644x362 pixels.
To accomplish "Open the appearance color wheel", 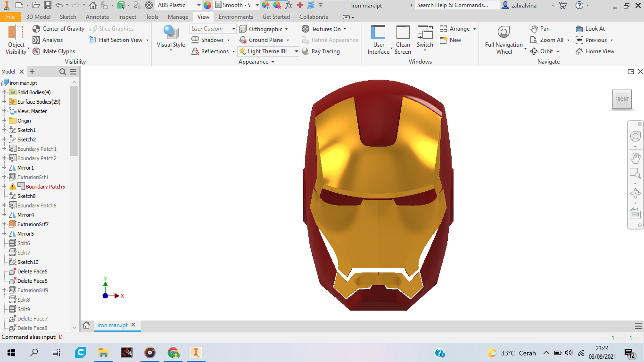I will pos(207,5).
